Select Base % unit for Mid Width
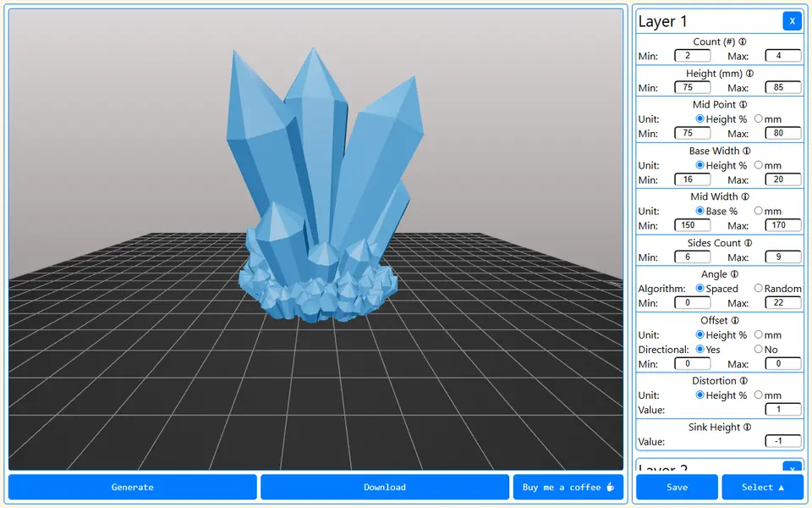This screenshot has height=508, width=812. coord(700,211)
